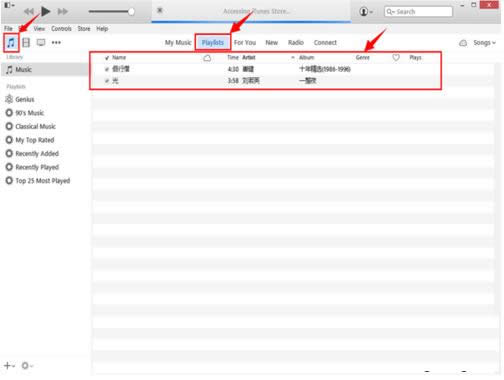The width and height of the screenshot is (504, 380).
Task: Select the Movies film strip icon
Action: point(26,42)
